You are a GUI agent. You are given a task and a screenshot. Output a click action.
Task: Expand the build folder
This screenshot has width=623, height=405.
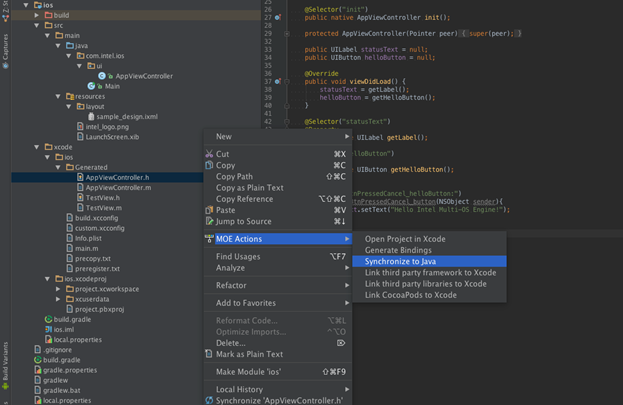point(37,15)
